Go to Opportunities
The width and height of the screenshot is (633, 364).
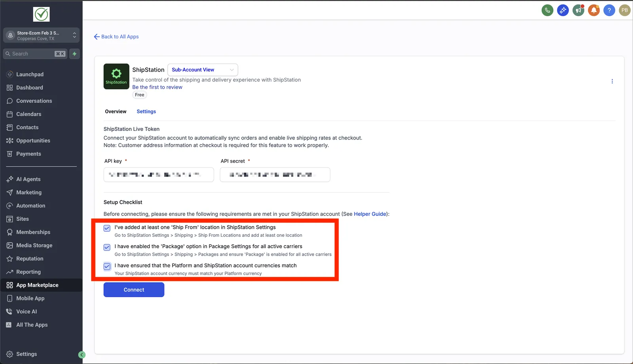(41, 141)
